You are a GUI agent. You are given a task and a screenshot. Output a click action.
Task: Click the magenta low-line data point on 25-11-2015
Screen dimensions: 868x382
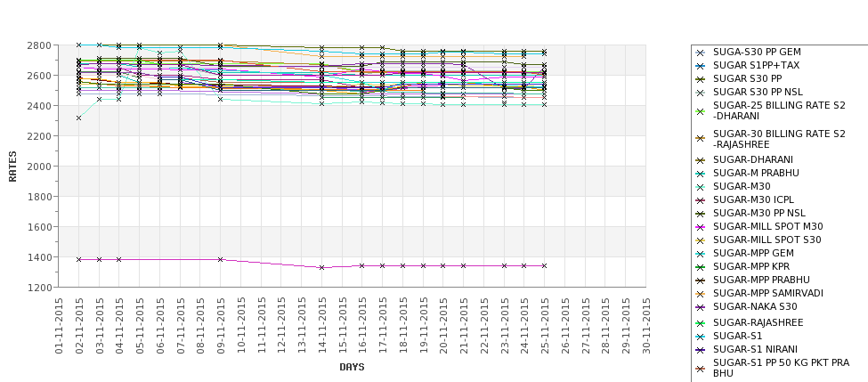click(x=544, y=265)
